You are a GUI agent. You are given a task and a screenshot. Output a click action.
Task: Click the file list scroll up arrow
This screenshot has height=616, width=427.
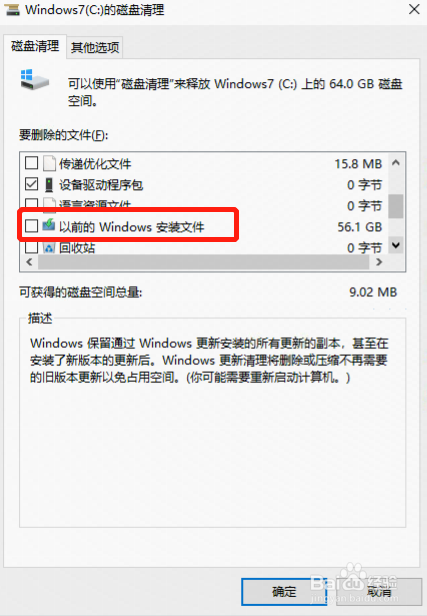(396, 162)
